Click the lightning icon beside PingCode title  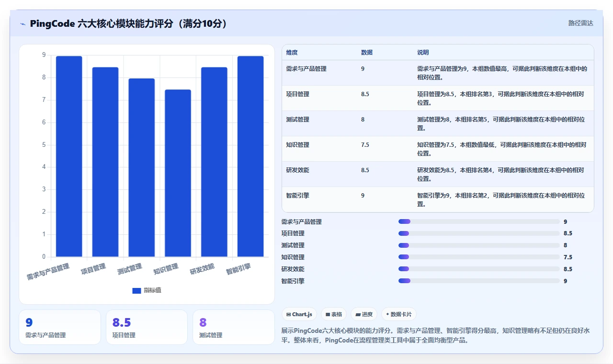click(23, 23)
